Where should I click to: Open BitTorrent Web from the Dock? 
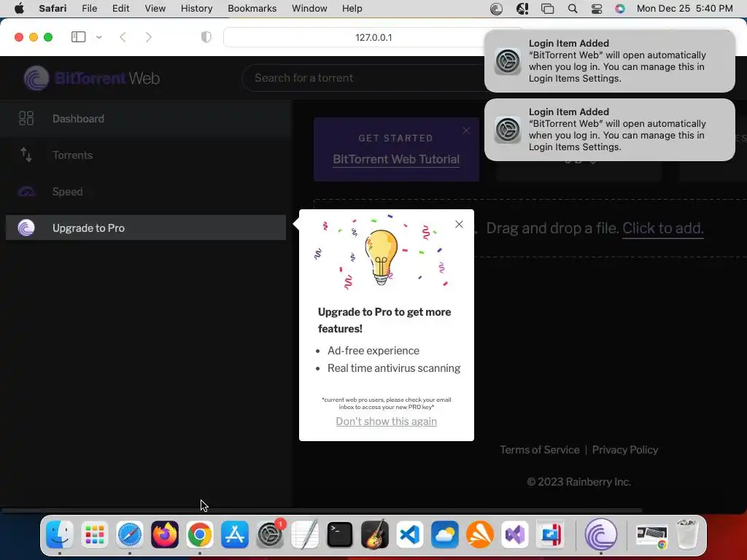(x=601, y=534)
